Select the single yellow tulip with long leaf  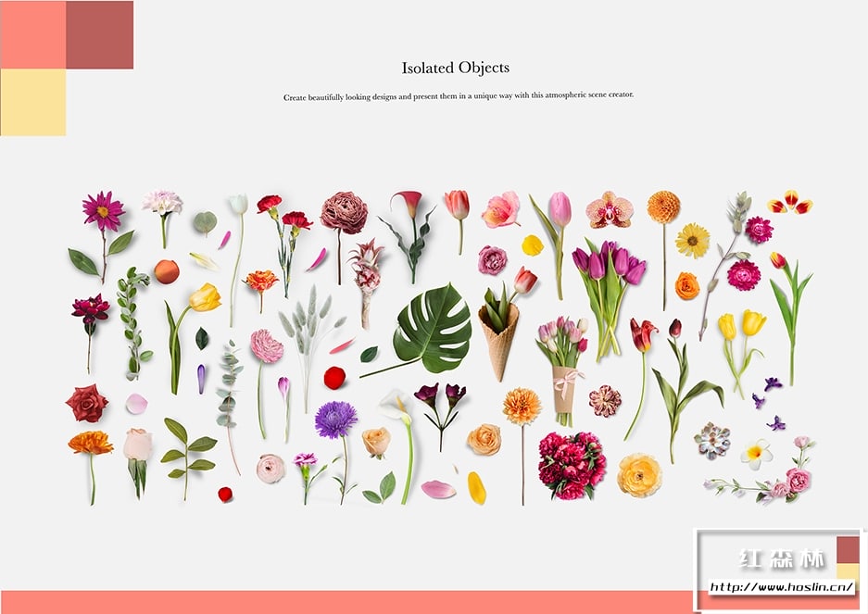(x=191, y=338)
